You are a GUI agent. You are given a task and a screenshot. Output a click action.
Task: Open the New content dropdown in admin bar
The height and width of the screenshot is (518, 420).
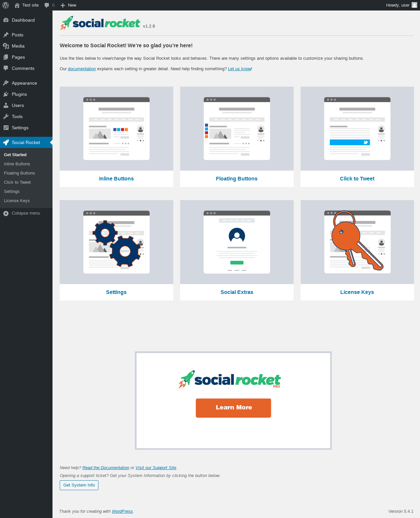point(68,5)
